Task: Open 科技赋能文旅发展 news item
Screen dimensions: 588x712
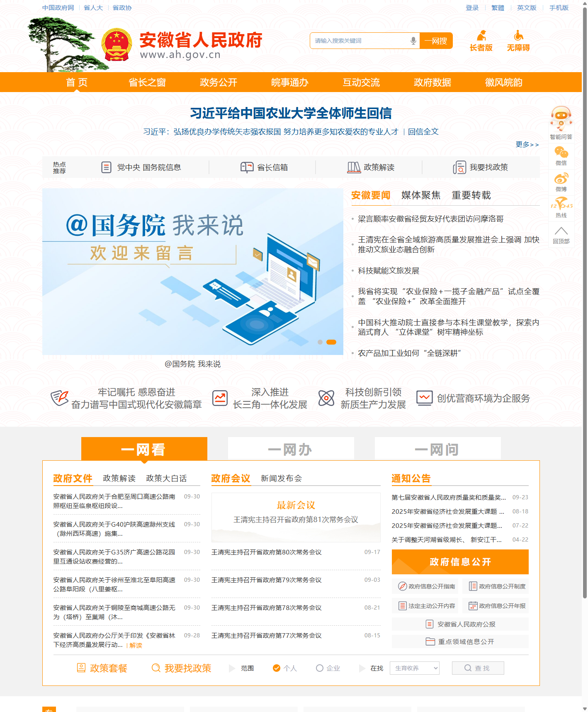Action: tap(389, 270)
